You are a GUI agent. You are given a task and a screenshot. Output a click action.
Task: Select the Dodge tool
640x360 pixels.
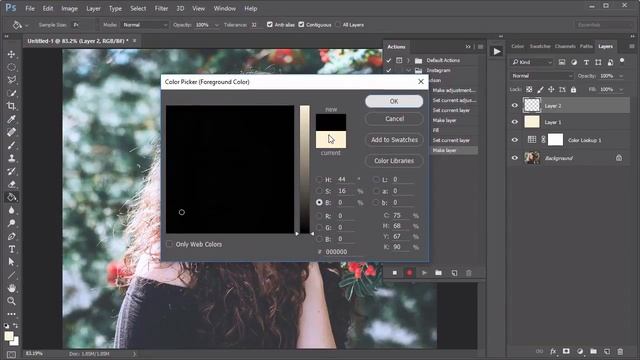coord(11,223)
